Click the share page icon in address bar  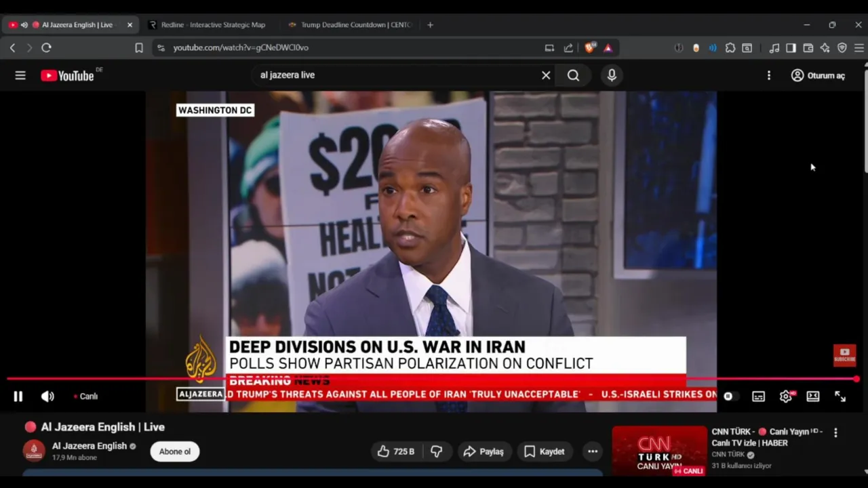(568, 47)
